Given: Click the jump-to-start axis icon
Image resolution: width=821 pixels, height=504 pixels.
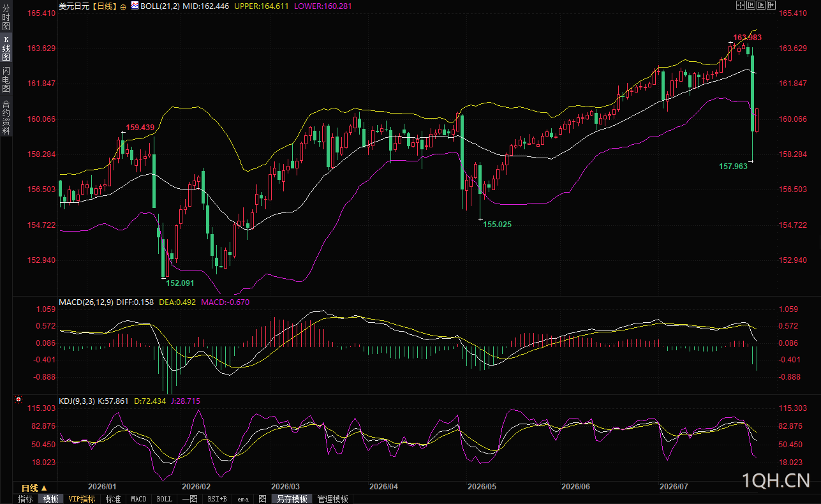Looking at the screenshot, I should pos(751,5).
